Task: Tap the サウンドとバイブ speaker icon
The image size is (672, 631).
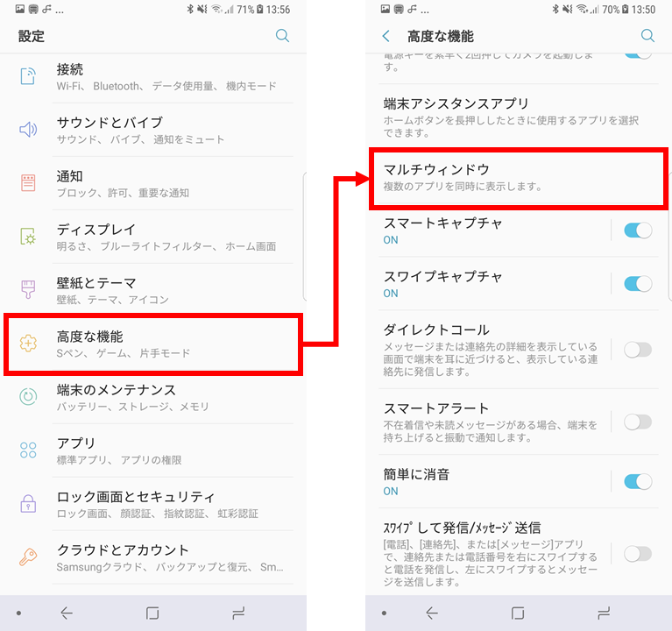Action: [x=28, y=130]
